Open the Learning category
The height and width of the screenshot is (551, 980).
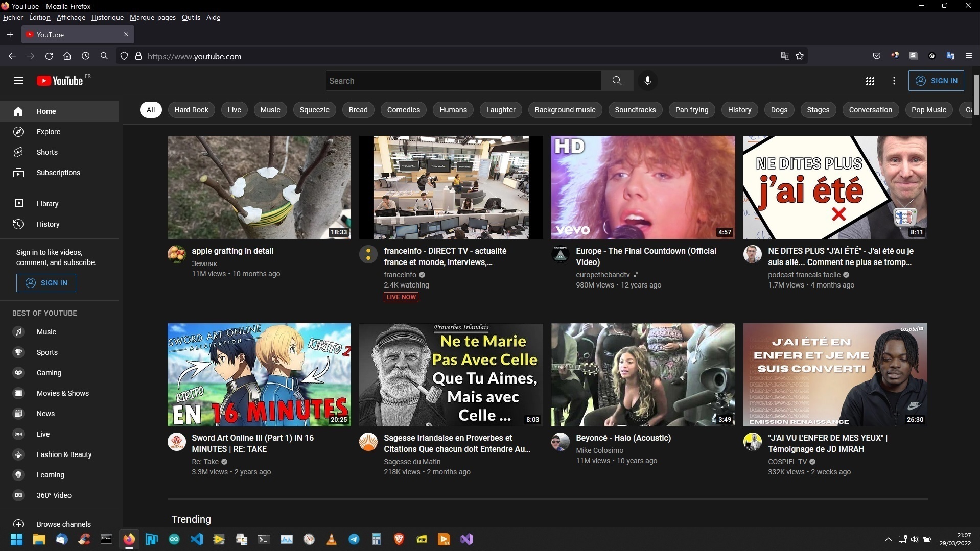[x=59, y=475]
